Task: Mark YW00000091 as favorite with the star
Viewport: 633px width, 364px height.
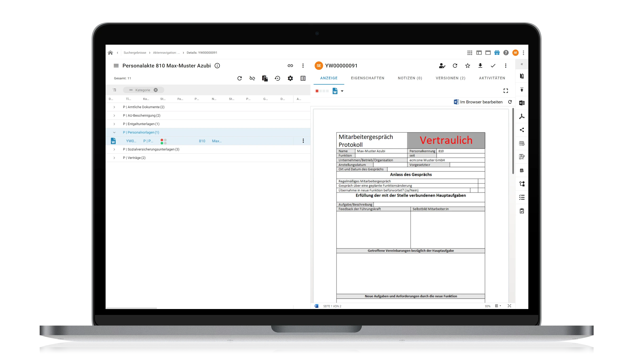Action: coord(468,66)
